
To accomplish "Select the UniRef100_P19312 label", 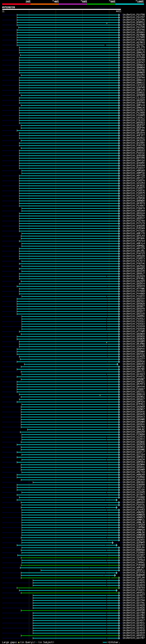I will point(134,319).
